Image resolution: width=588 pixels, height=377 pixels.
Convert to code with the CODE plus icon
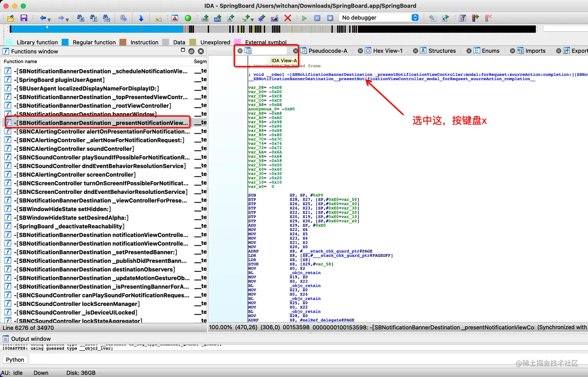click(205, 18)
